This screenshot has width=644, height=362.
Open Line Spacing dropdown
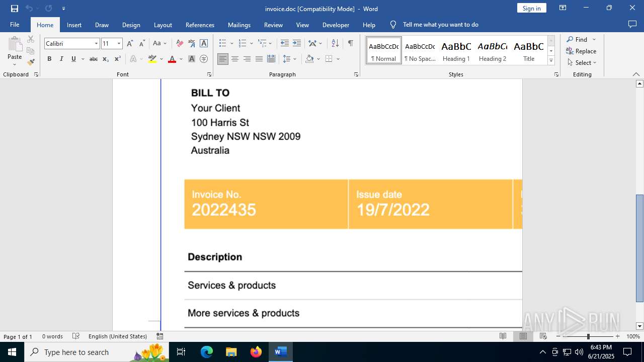pos(290,59)
